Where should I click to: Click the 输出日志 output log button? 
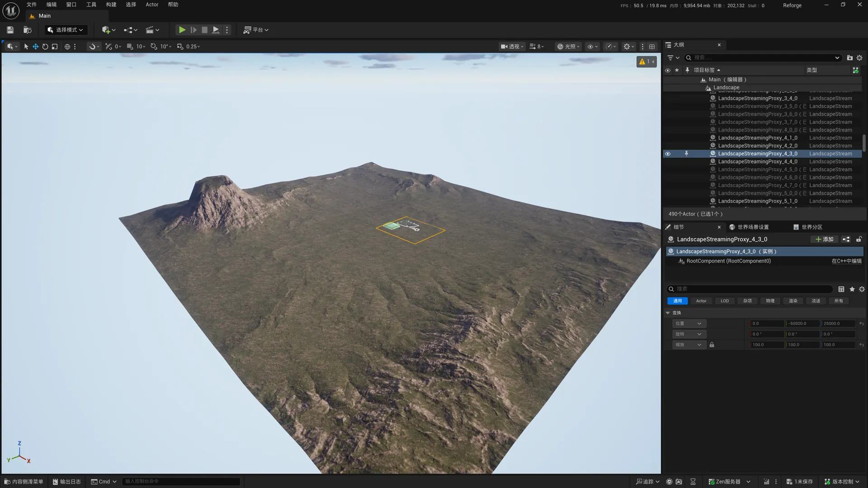pyautogui.click(x=66, y=482)
